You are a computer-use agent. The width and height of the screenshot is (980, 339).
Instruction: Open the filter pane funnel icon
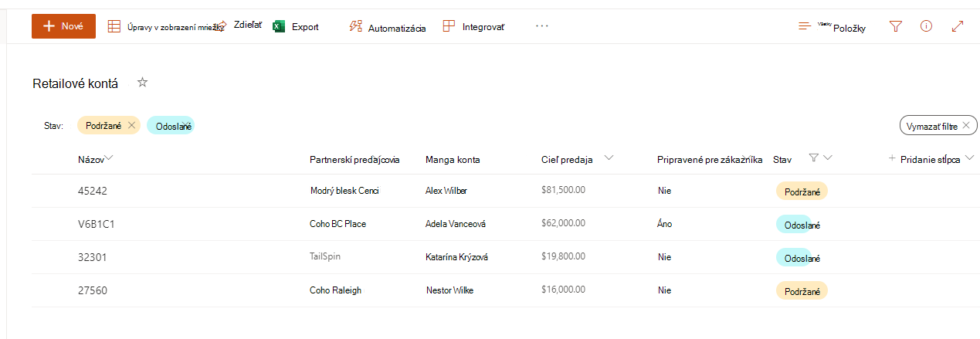[x=896, y=26]
